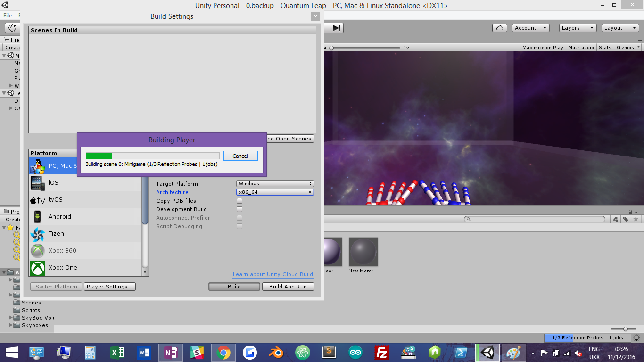644x362 pixels.
Task: Open Sublime Text from the taskbar
Action: pyautogui.click(x=329, y=353)
